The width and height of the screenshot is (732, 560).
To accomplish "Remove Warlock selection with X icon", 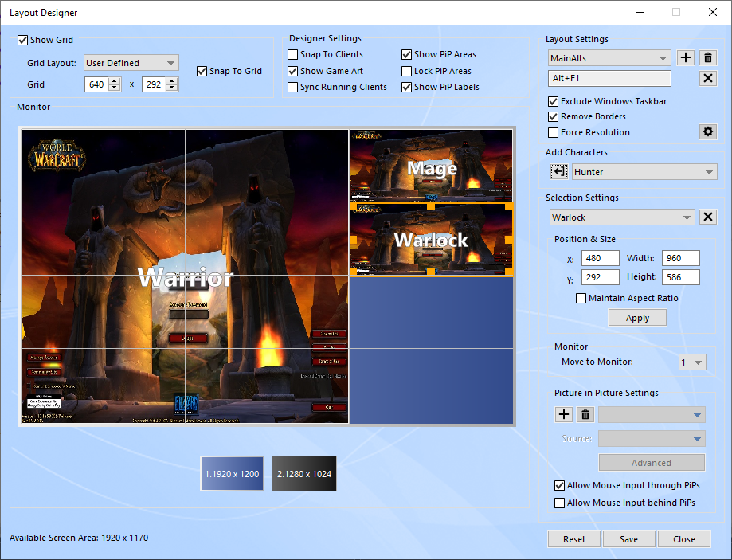I will 708,217.
